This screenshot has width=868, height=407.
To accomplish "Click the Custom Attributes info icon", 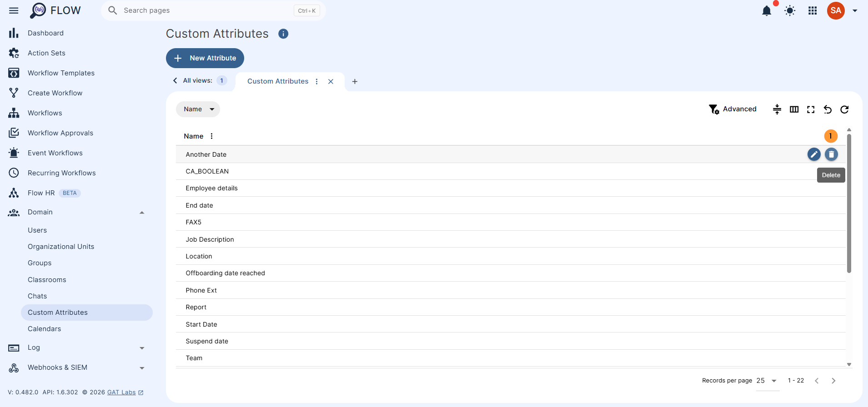I will pos(283,34).
